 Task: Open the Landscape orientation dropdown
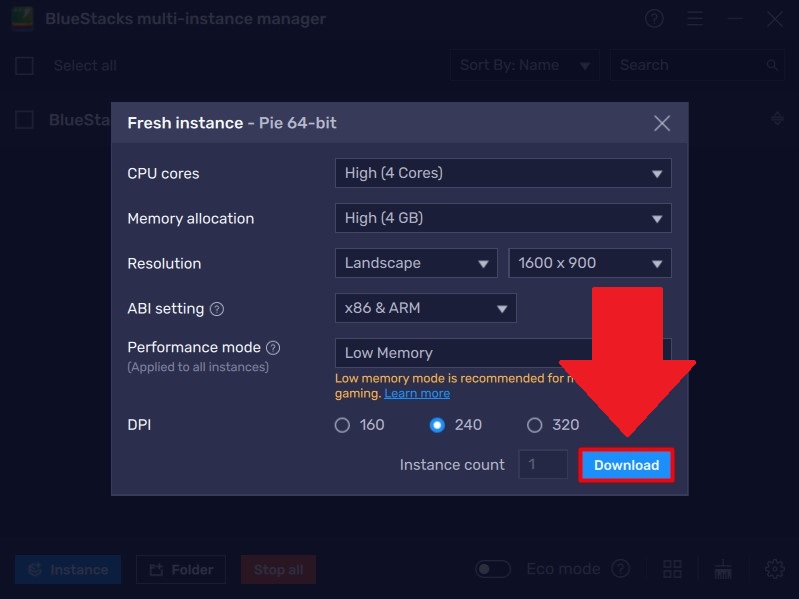pos(416,263)
